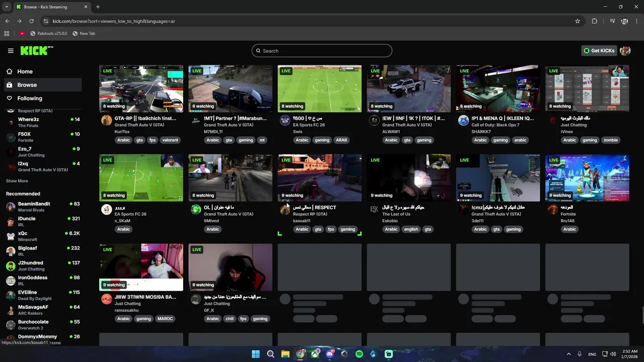This screenshot has width=644, height=362.
Task: Open taskbar Search
Action: (x=270, y=354)
